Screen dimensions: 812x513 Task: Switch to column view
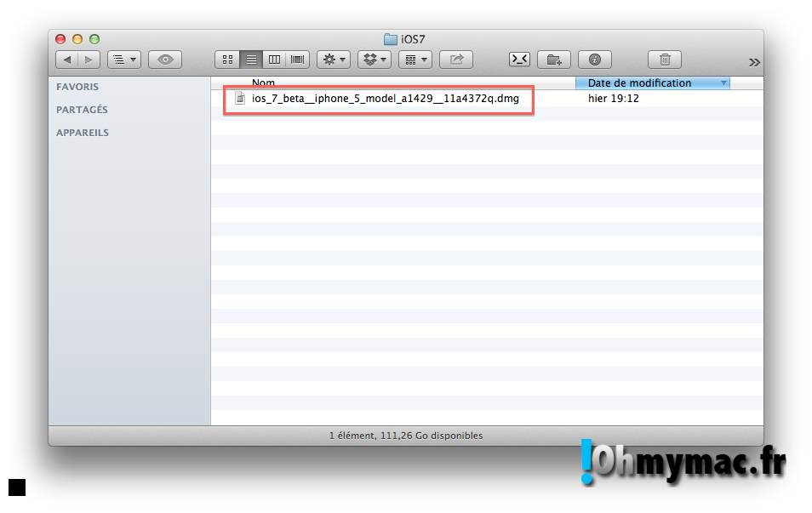[274, 60]
